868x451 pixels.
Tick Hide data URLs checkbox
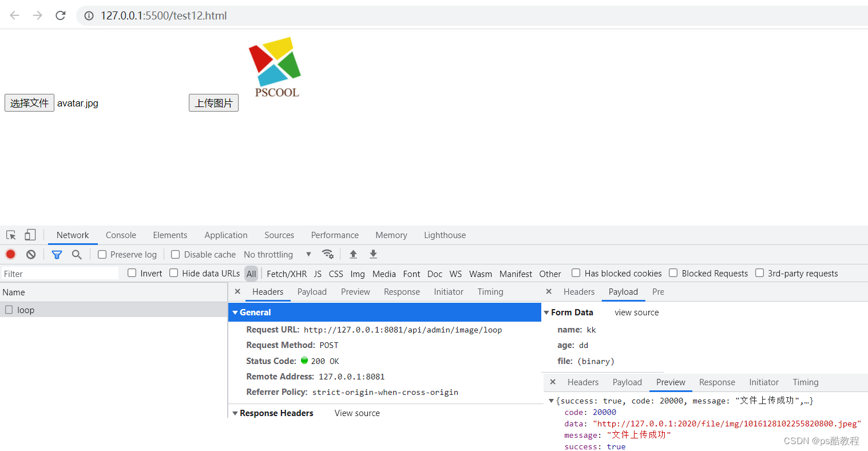click(174, 273)
